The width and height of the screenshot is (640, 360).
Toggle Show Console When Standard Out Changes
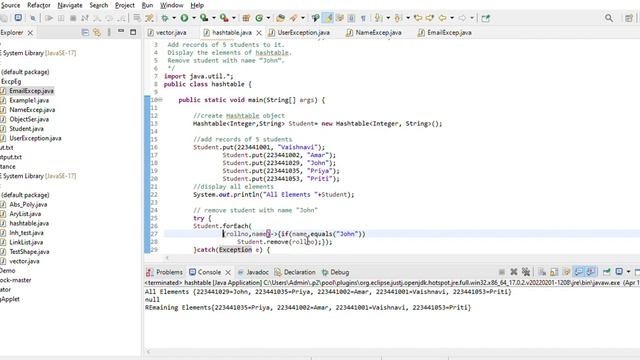579,272
